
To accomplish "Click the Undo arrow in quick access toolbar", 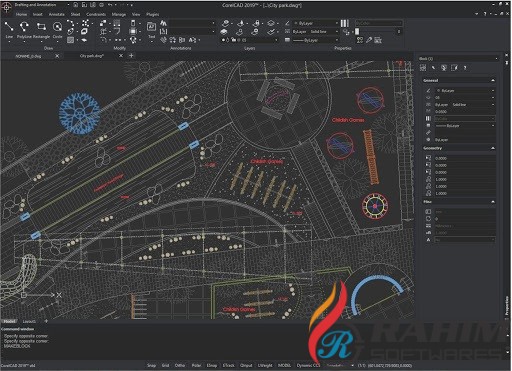I will (110, 5).
